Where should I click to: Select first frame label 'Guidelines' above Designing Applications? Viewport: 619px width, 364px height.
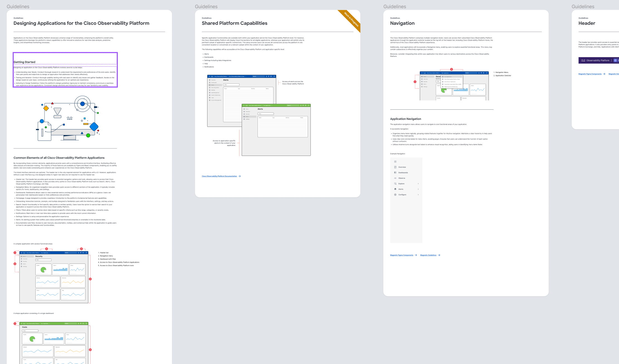18,6
